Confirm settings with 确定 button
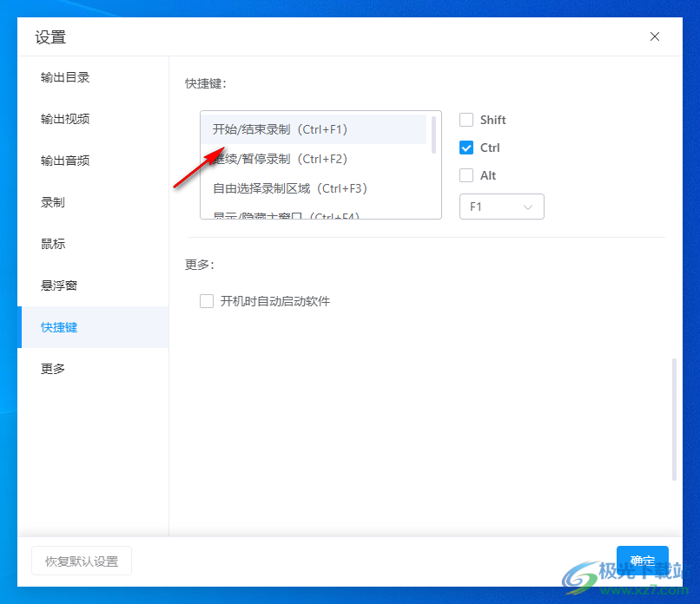 point(643,561)
